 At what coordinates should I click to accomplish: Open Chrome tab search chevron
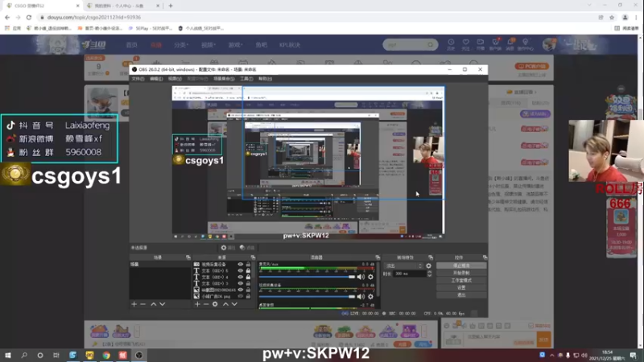pyautogui.click(x=589, y=6)
